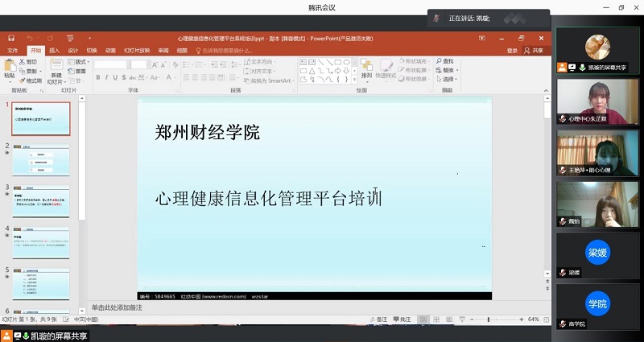The width and height of the screenshot is (644, 342).
Task: Open the 审阅 ribbon tab
Action: click(x=163, y=51)
